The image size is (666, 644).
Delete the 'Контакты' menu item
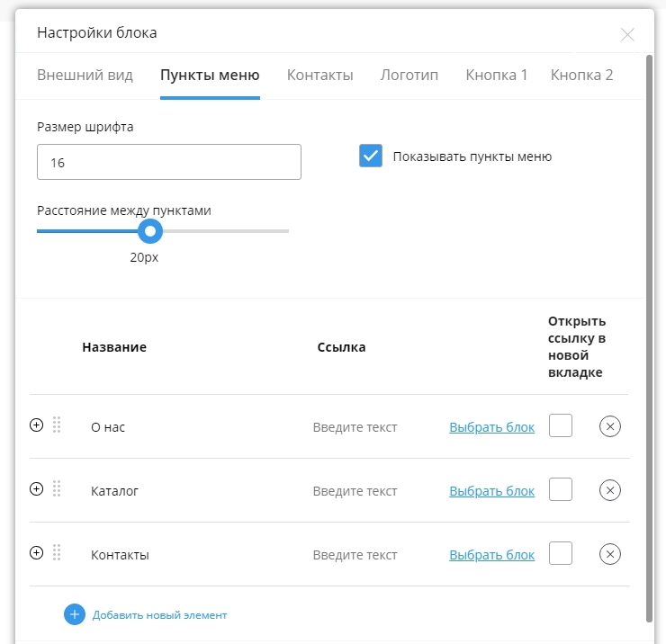tap(609, 554)
